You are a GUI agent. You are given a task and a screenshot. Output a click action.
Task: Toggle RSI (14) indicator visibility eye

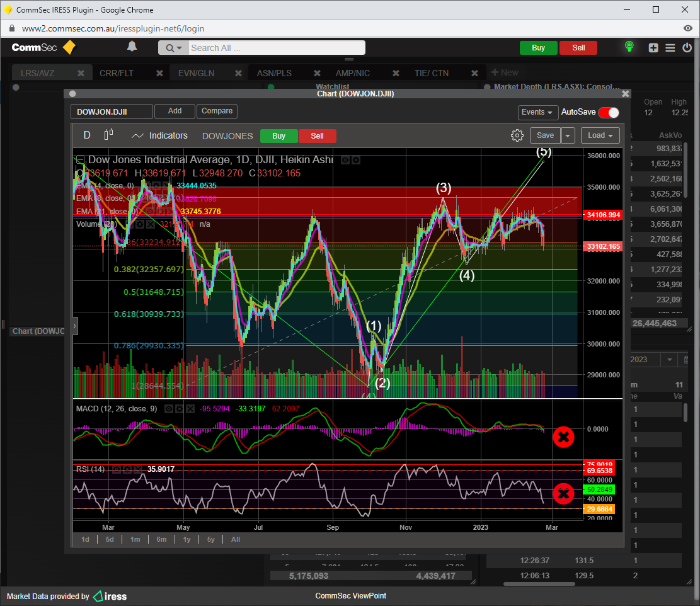[117, 469]
